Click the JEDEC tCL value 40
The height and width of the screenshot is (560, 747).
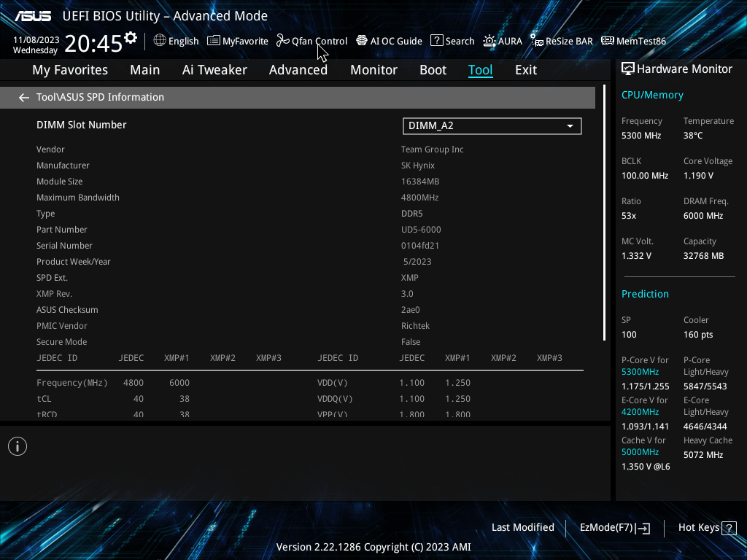pos(138,399)
